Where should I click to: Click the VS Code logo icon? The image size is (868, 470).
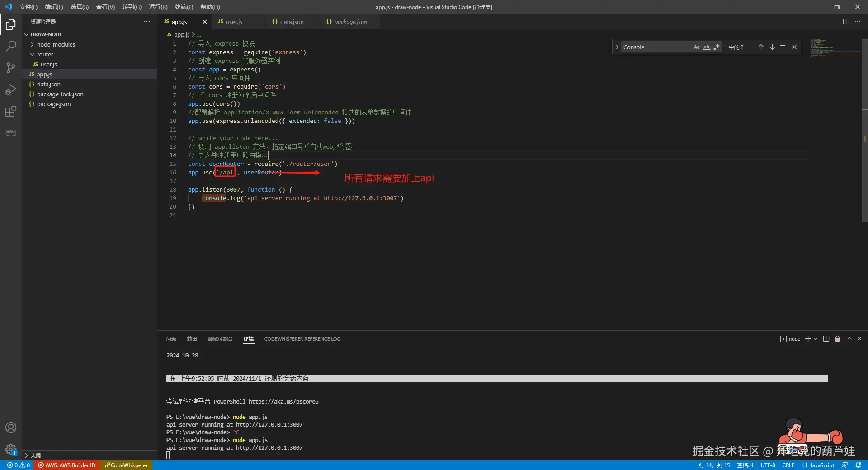tap(8, 7)
